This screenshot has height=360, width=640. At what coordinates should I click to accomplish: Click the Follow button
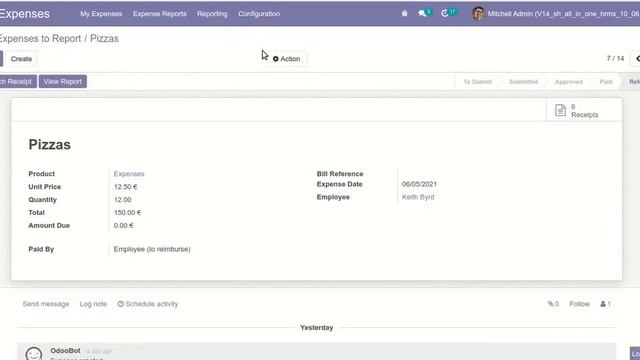click(579, 304)
